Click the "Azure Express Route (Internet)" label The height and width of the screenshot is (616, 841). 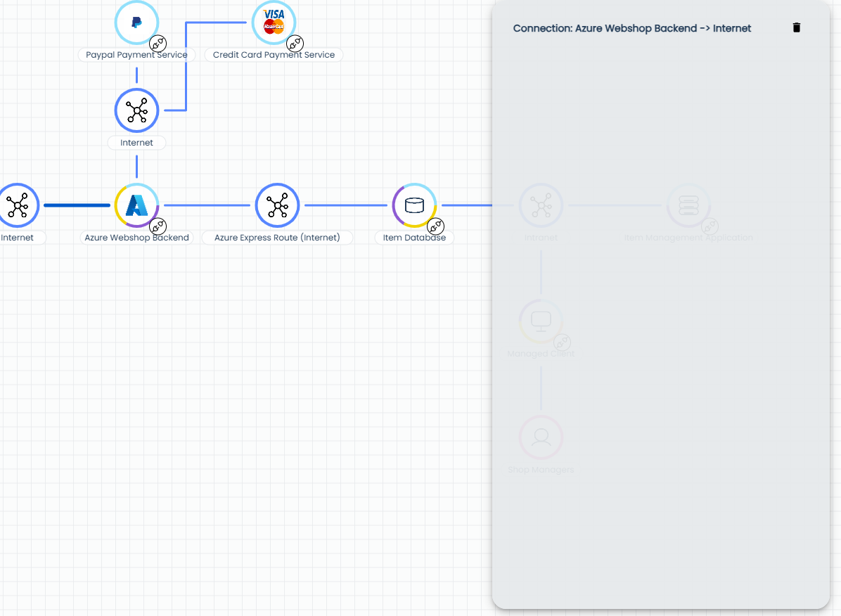click(277, 238)
